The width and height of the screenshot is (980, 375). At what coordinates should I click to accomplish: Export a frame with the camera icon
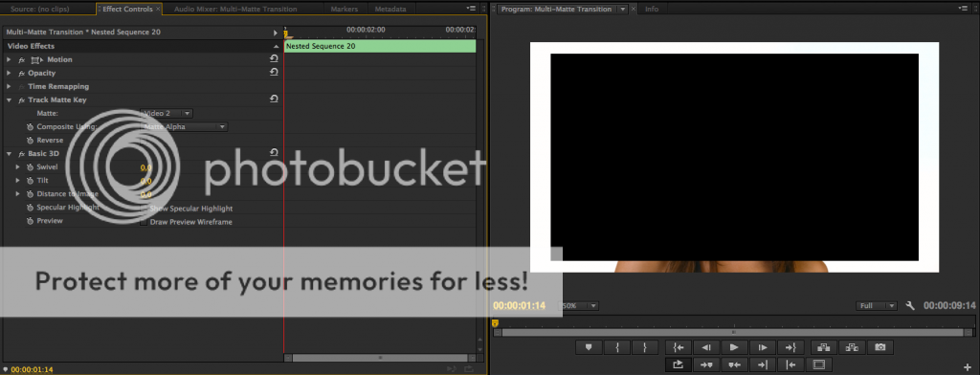click(x=880, y=347)
